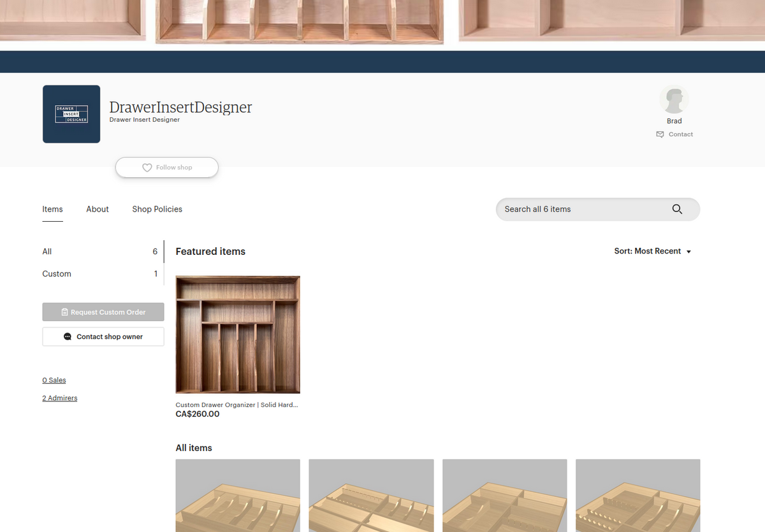The height and width of the screenshot is (532, 765).
Task: Select the All items filter showing 6
Action: [47, 251]
